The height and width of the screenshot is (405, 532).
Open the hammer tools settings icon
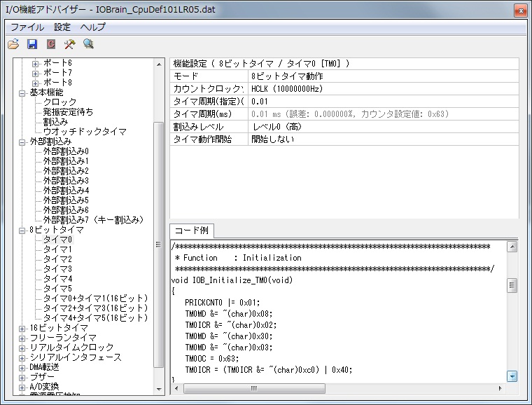click(x=69, y=43)
